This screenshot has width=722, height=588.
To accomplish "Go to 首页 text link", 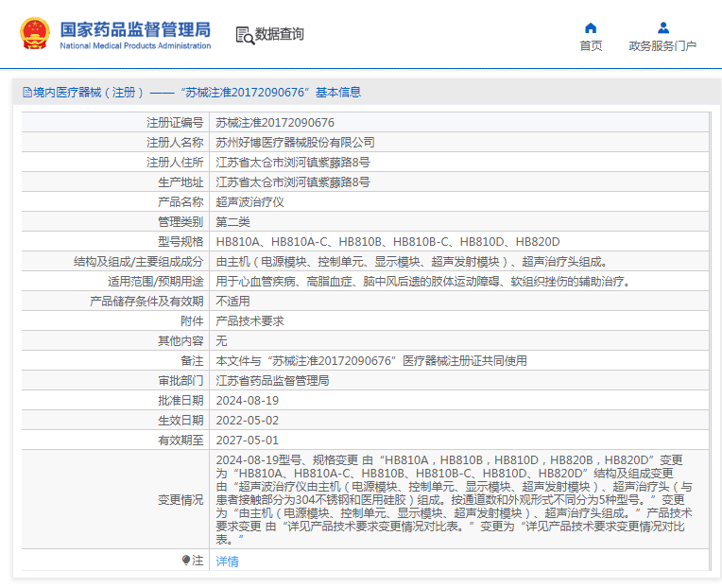I will click(591, 46).
